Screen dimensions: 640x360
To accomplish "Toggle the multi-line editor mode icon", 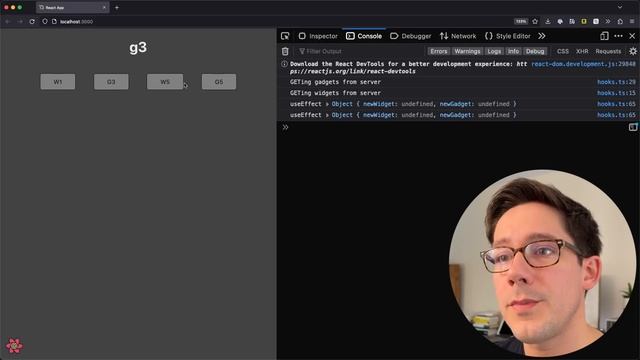I will [x=633, y=127].
